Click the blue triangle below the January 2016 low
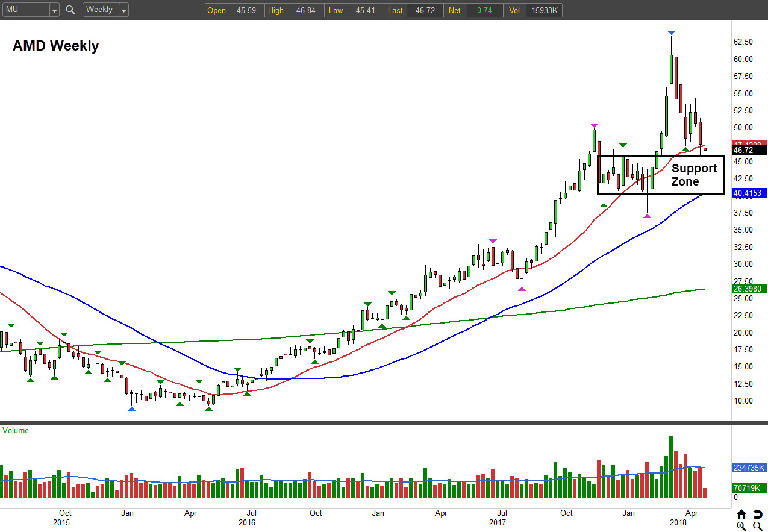The width and height of the screenshot is (768, 532). click(x=131, y=409)
